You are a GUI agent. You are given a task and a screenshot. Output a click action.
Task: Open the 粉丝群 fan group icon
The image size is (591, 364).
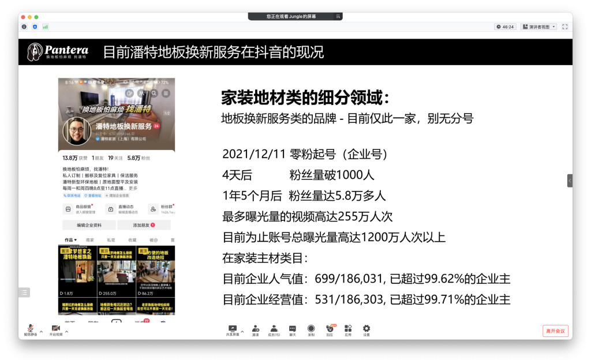pos(153,209)
